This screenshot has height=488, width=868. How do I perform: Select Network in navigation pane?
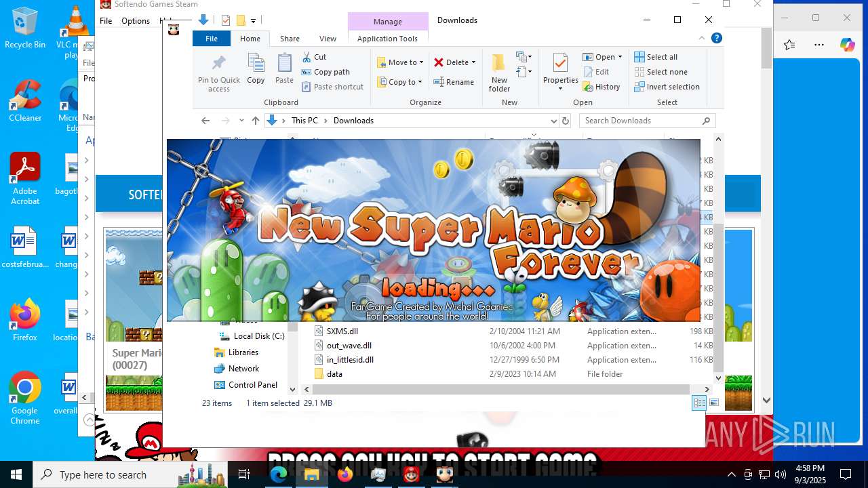pos(243,369)
